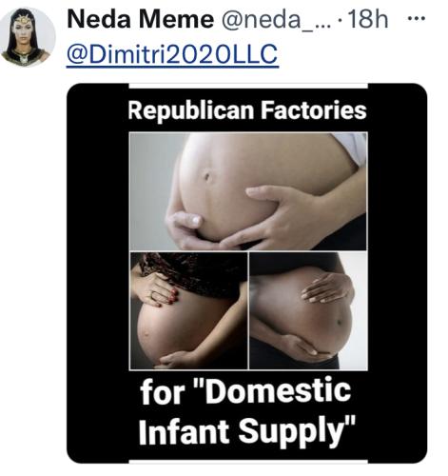Click the word "Supply" in the meme caption
Image resolution: width=448 pixels, height=476 pixels.
point(296,432)
